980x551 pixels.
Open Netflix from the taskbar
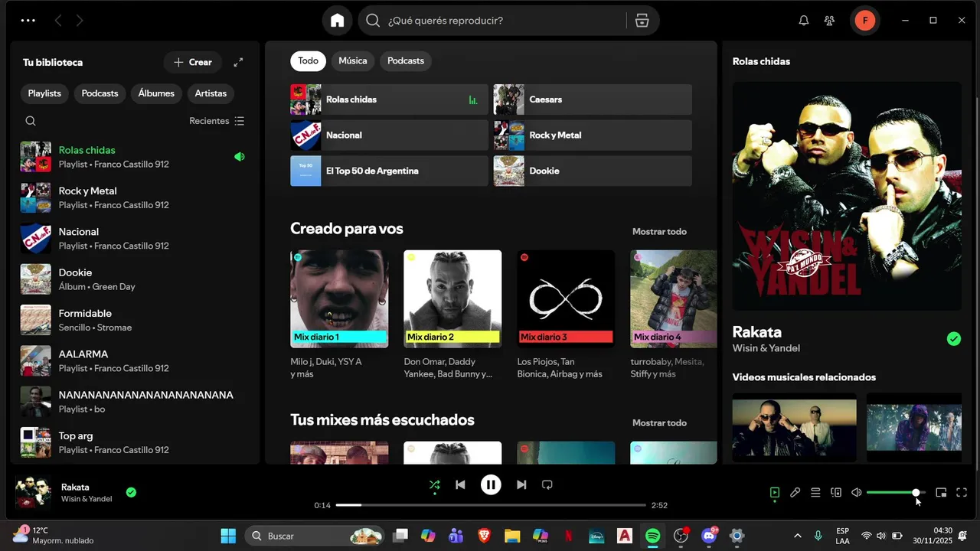tap(568, 536)
